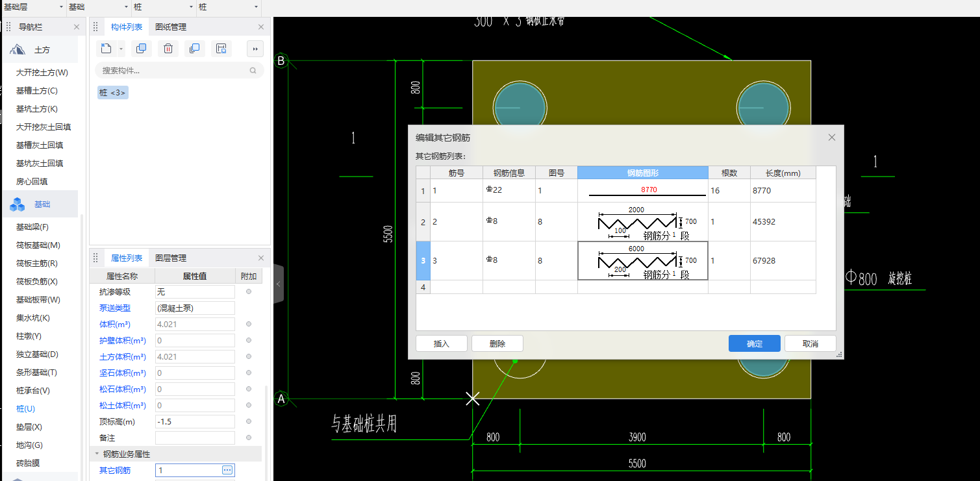Close the 属性列表 panel

(x=261, y=258)
